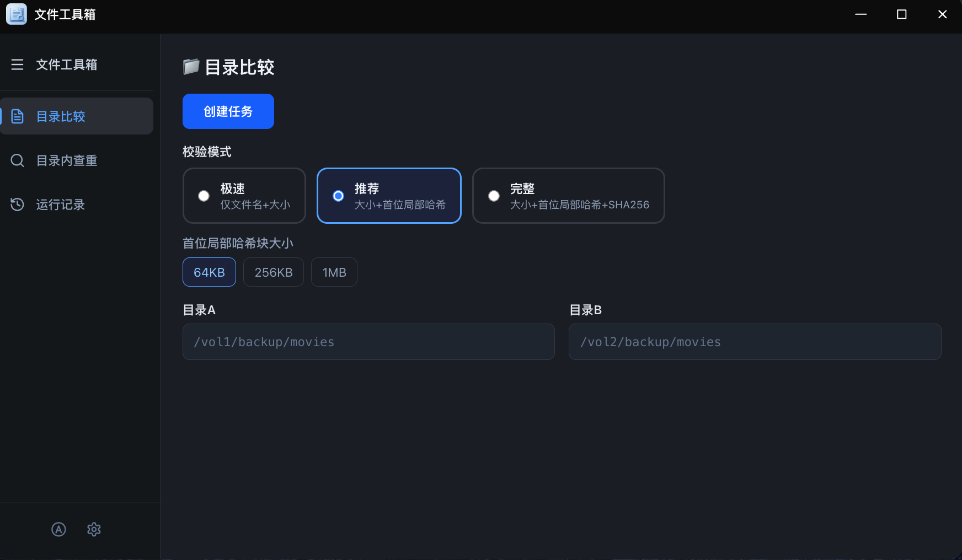Click the circled A language icon

coord(58,529)
